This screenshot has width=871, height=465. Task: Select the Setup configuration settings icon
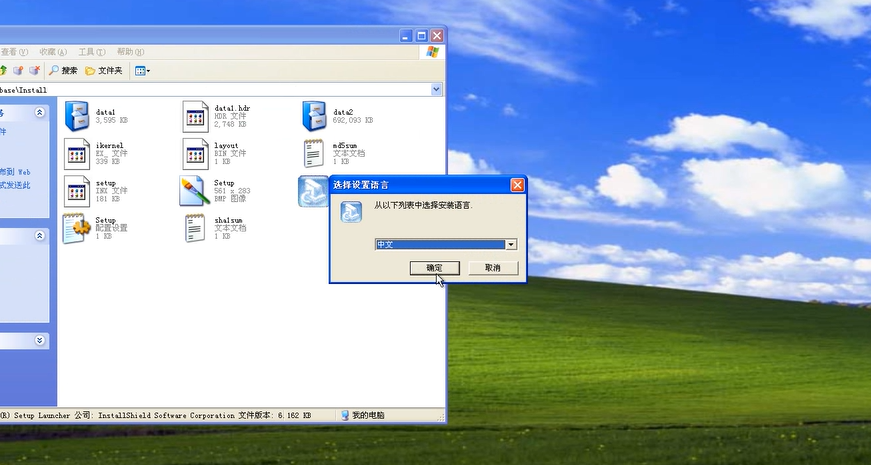pos(77,228)
